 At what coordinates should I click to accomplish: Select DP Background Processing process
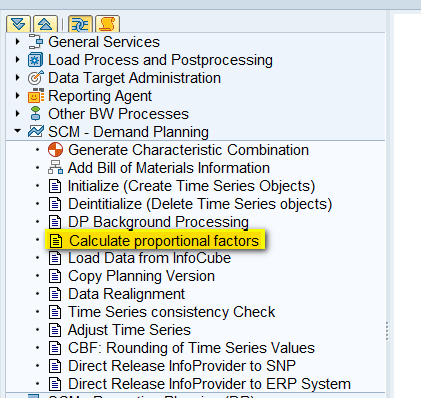[x=158, y=222]
